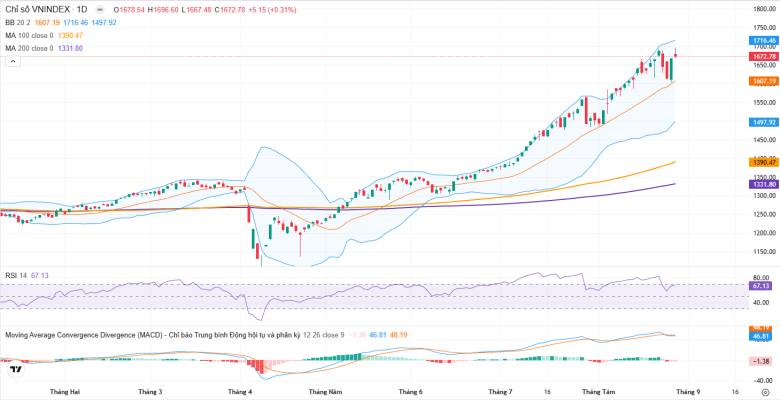
Task: Click the Tháng 3 time axis label
Action: click(150, 392)
